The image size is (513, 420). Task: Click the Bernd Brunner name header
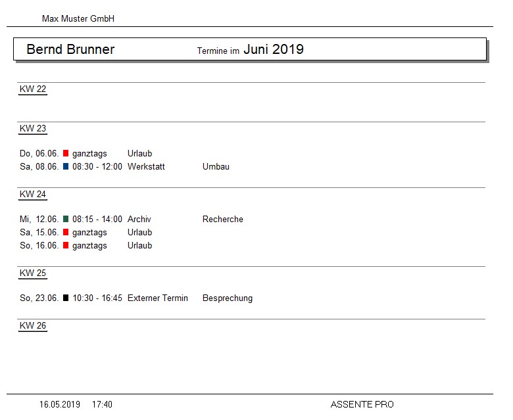pyautogui.click(x=70, y=49)
